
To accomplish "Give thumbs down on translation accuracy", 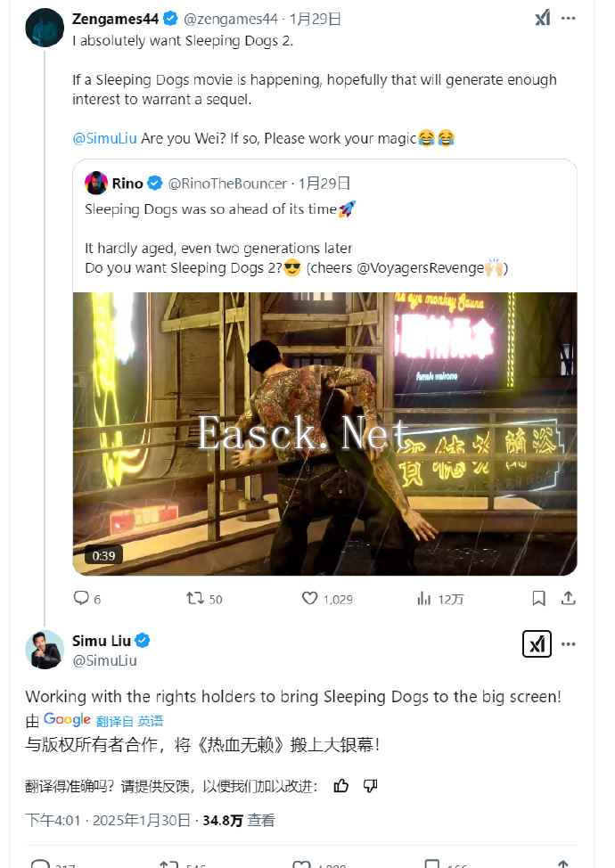I will 370,785.
